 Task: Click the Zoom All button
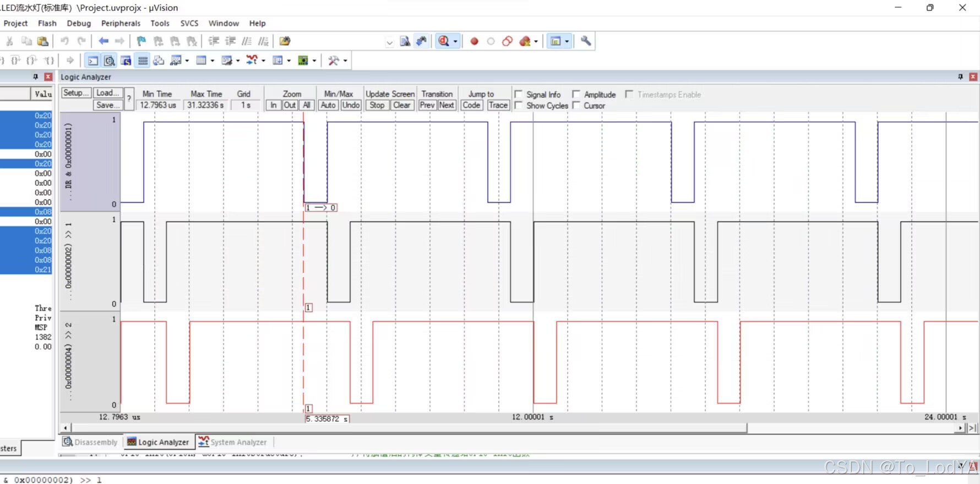[307, 105]
